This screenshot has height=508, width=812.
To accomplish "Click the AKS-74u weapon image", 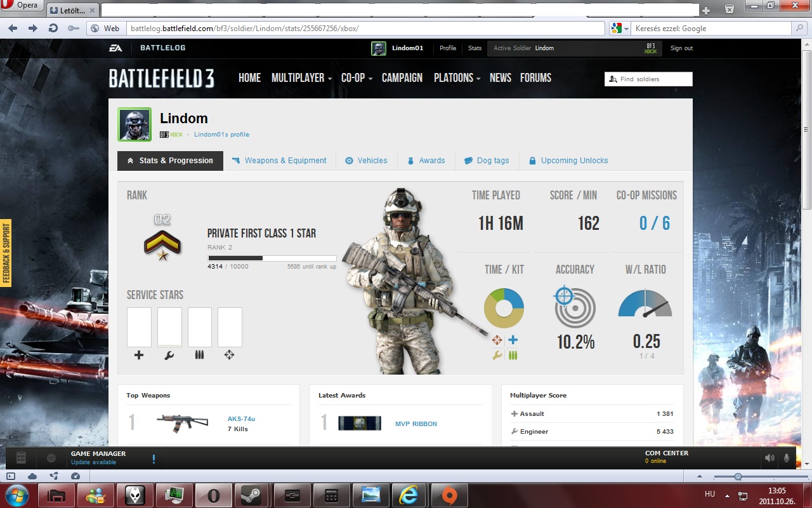I will 183,424.
